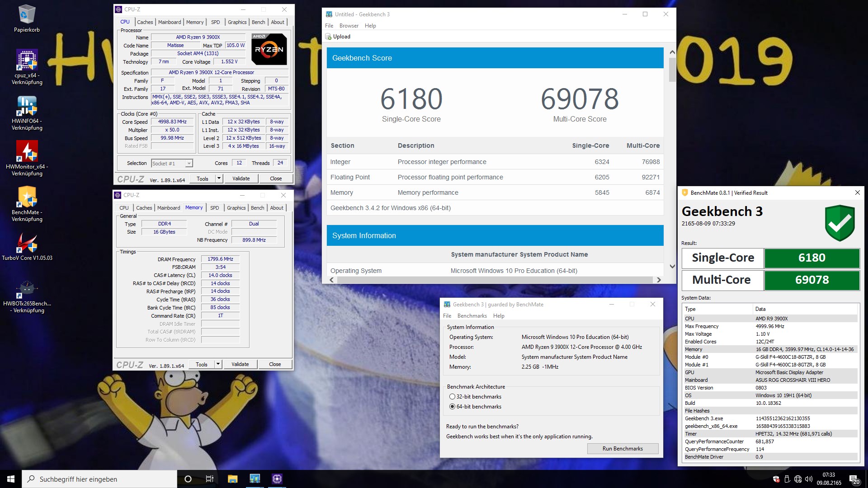Screen dimensions: 868x488
Task: Open the cpuz_x64 desktop shortcut
Action: coord(27,67)
